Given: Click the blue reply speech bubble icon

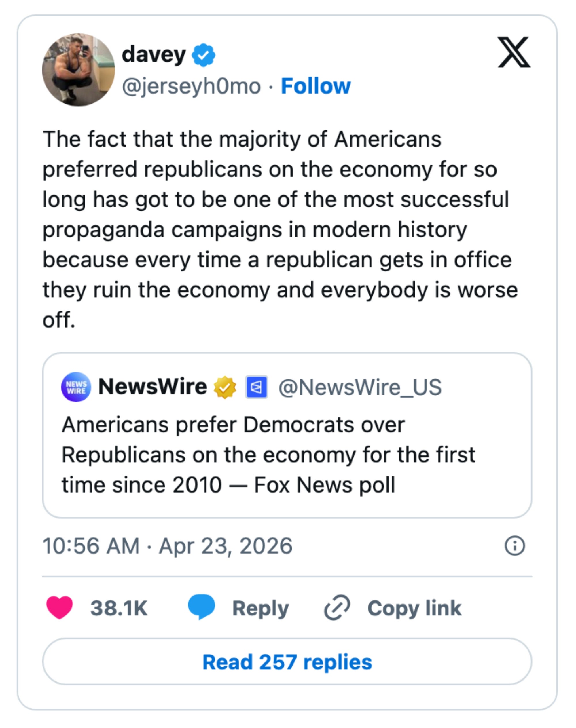Looking at the screenshot, I should point(201,607).
